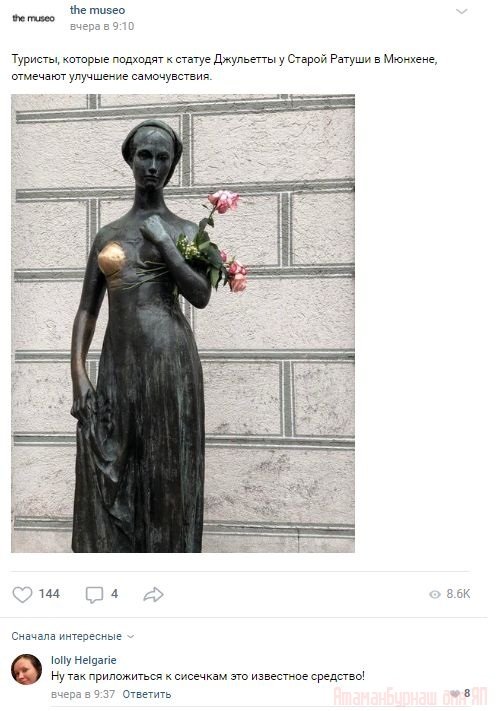Like Iolly Helgarie's comment heart
This screenshot has height=711, width=499.
tap(455, 693)
